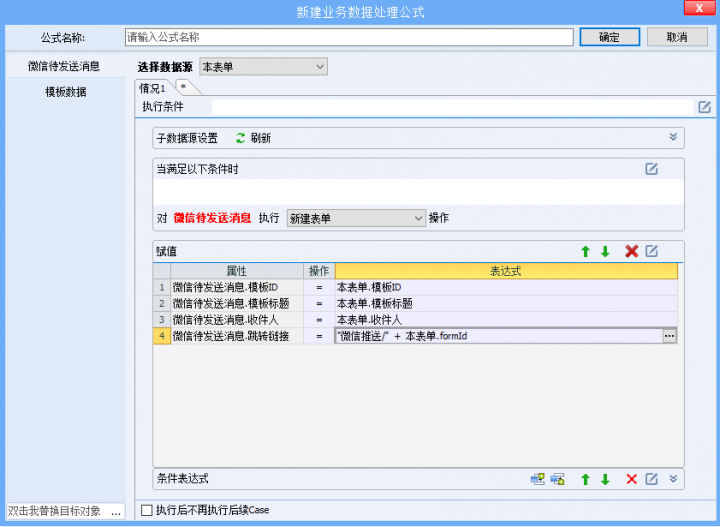This screenshot has width=720, height=527.
Task: Click 本表单.模板ID expression cell
Action: point(506,287)
